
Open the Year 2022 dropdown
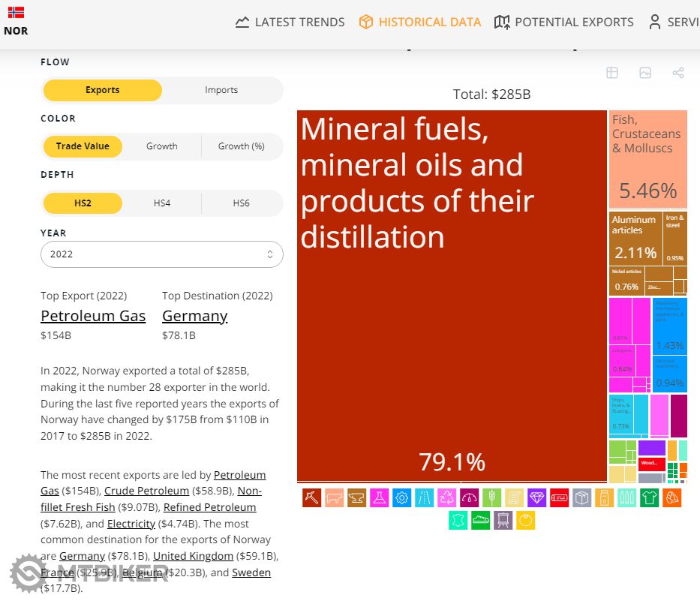point(161,254)
